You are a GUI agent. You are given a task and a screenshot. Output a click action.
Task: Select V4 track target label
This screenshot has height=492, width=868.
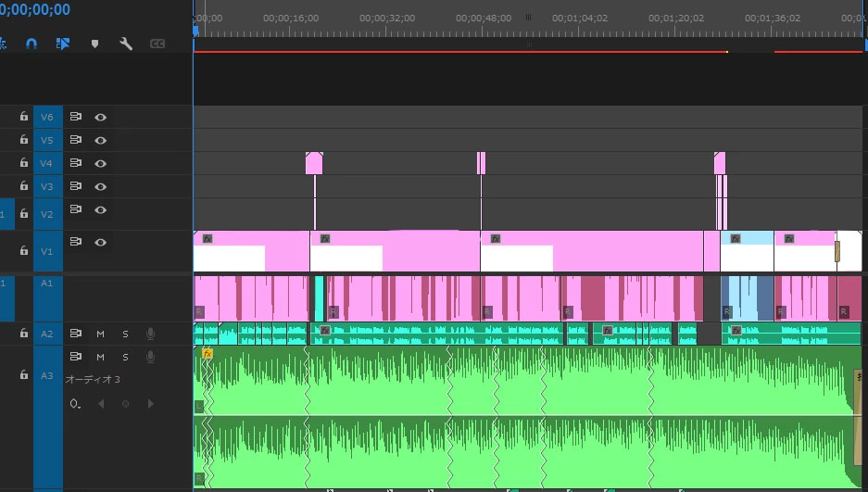(x=47, y=163)
